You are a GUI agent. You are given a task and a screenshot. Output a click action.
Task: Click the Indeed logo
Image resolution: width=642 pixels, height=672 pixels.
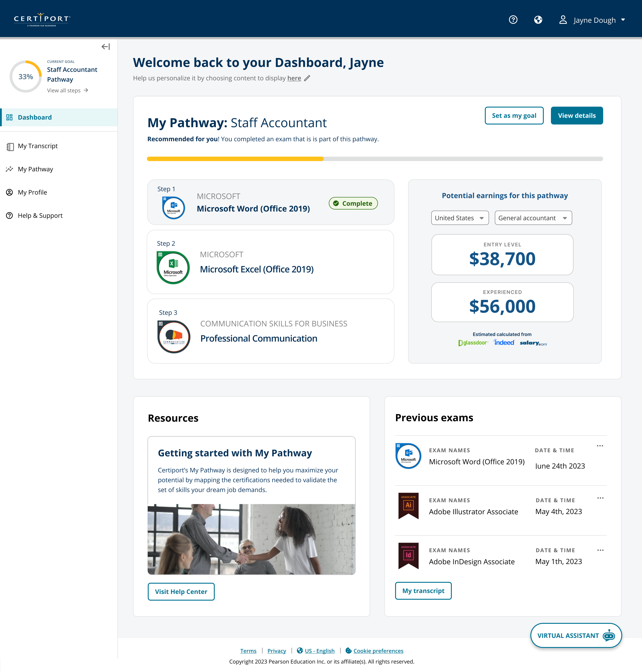point(504,343)
